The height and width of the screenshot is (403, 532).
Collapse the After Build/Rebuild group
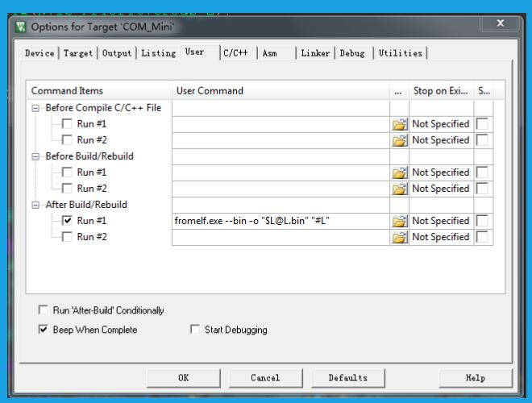pos(35,206)
